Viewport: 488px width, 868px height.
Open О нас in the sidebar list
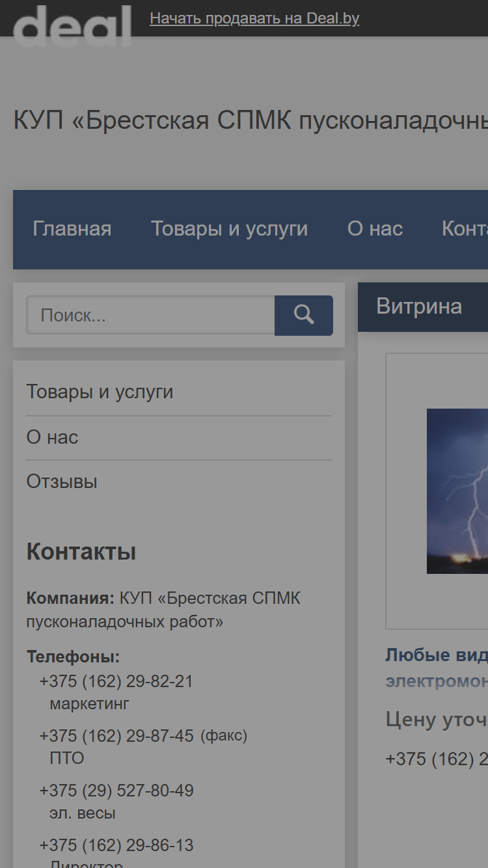point(52,437)
